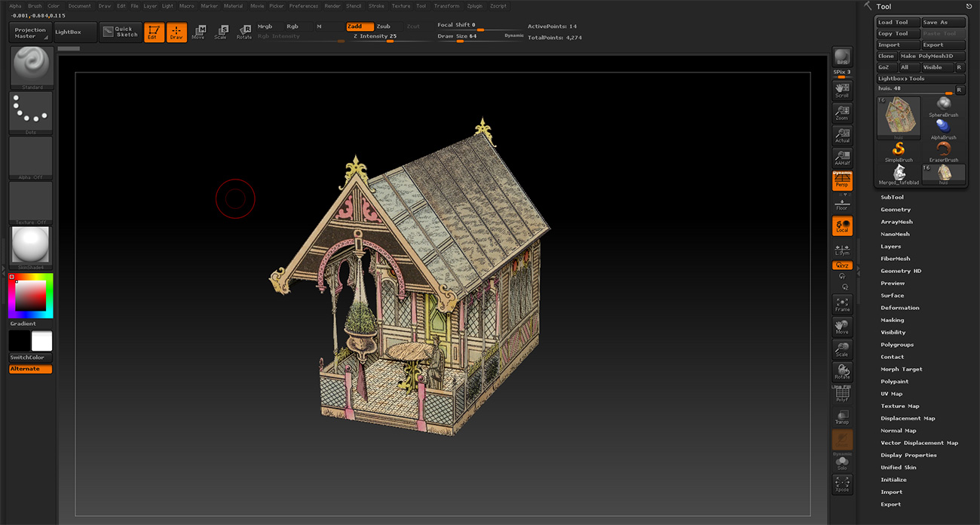980x525 pixels.
Task: Toggle Transp transparency mode
Action: click(x=842, y=417)
